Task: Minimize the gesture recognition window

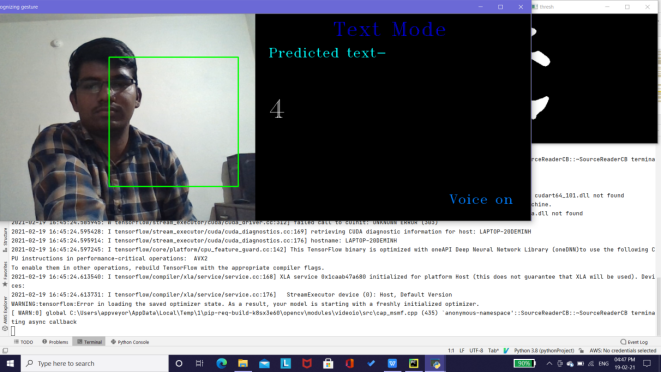Action: tap(481, 7)
